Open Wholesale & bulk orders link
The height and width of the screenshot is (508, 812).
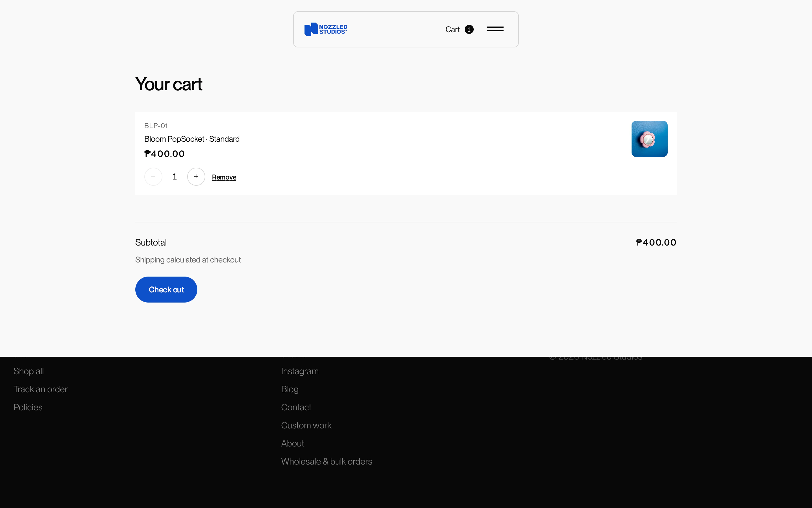click(x=326, y=462)
